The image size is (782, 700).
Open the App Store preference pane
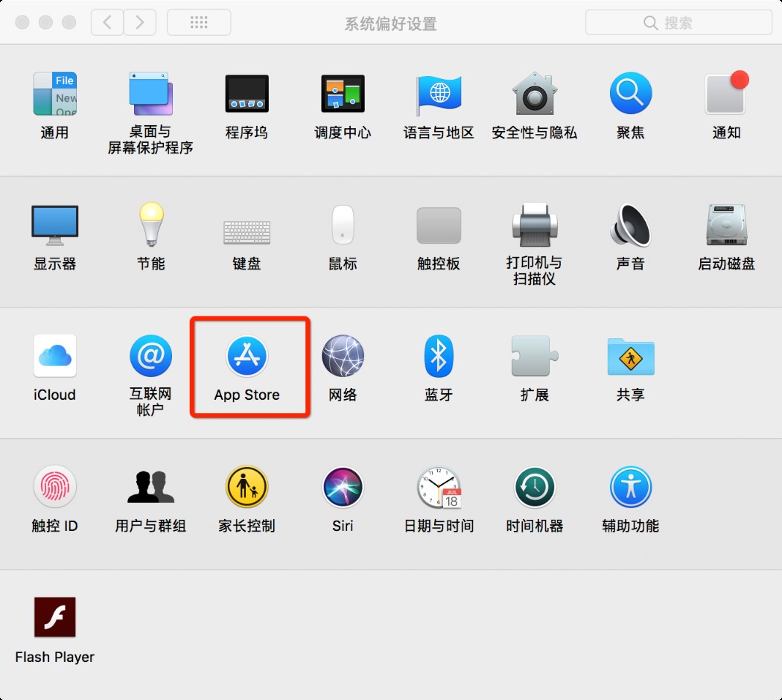[247, 357]
